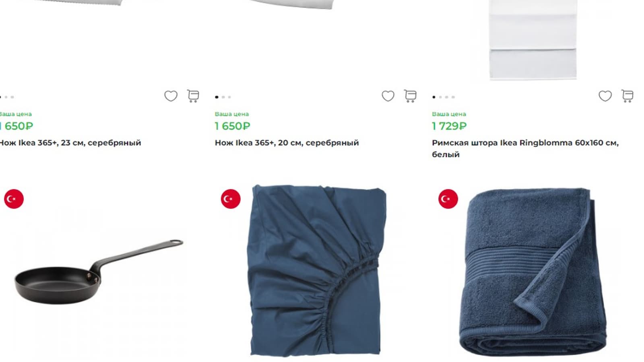Add the 20 cm Ikea knife to cart

coord(410,96)
